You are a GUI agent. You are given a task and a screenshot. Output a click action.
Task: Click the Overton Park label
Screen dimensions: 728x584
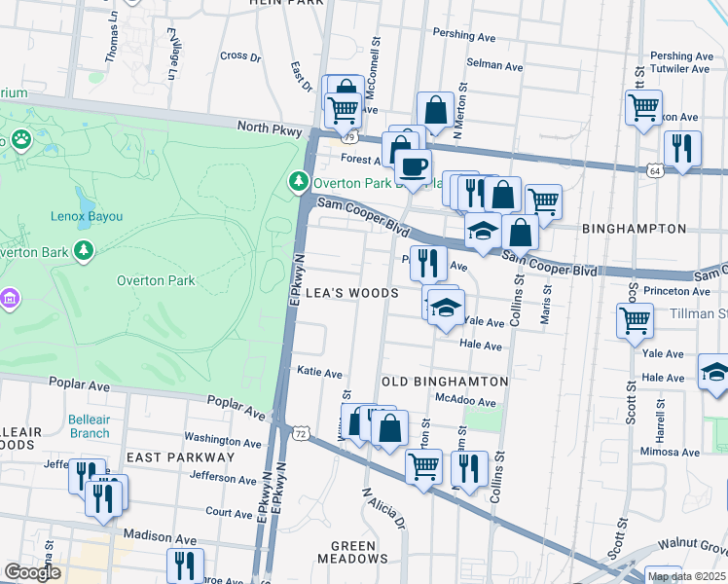pos(156,280)
